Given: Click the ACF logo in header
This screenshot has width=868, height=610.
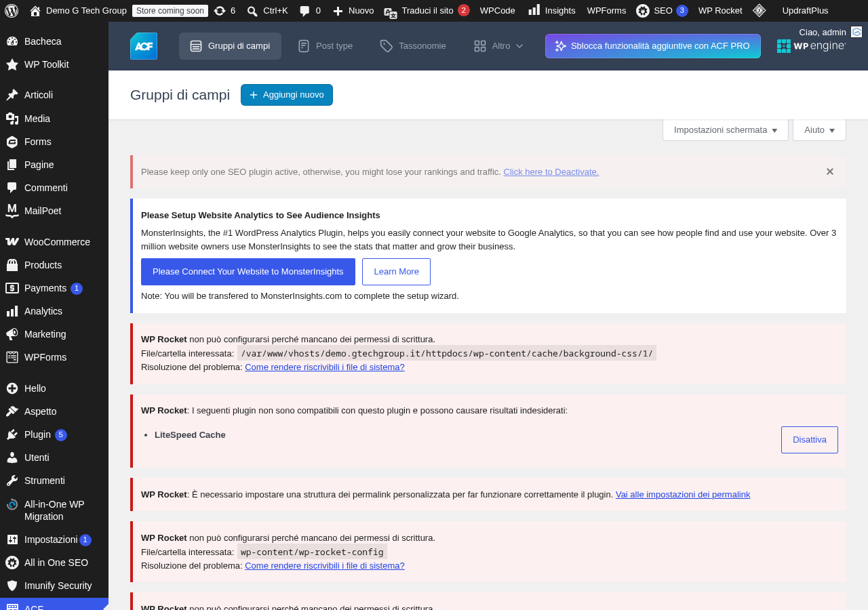Looking at the screenshot, I should [144, 46].
